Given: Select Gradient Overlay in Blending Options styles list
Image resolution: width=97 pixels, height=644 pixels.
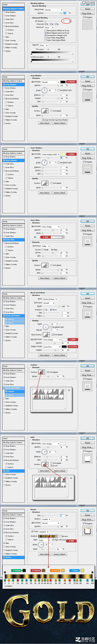Looking at the screenshot, I should (x=12, y=44).
